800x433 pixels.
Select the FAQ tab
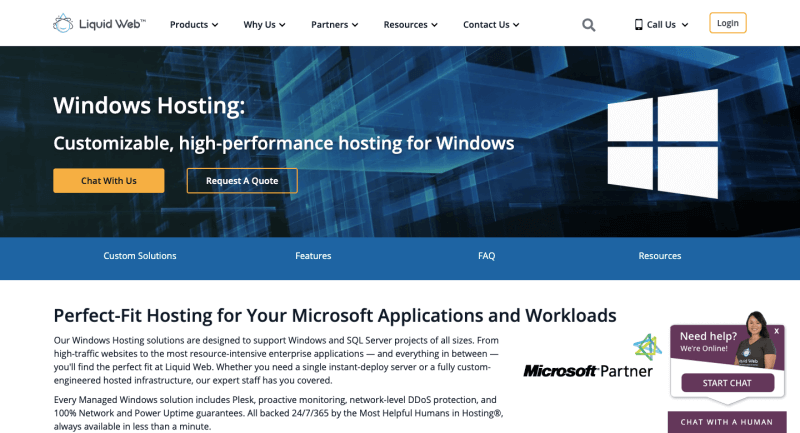486,256
